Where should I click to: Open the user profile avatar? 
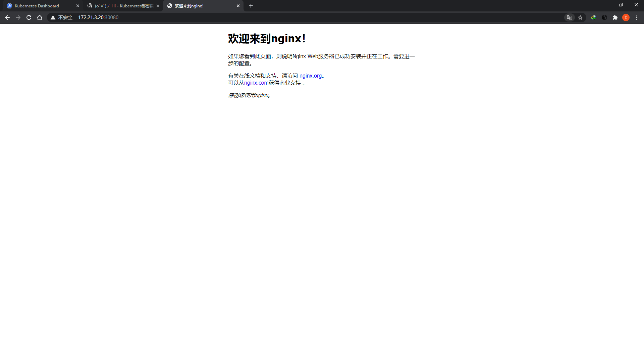coord(626,17)
